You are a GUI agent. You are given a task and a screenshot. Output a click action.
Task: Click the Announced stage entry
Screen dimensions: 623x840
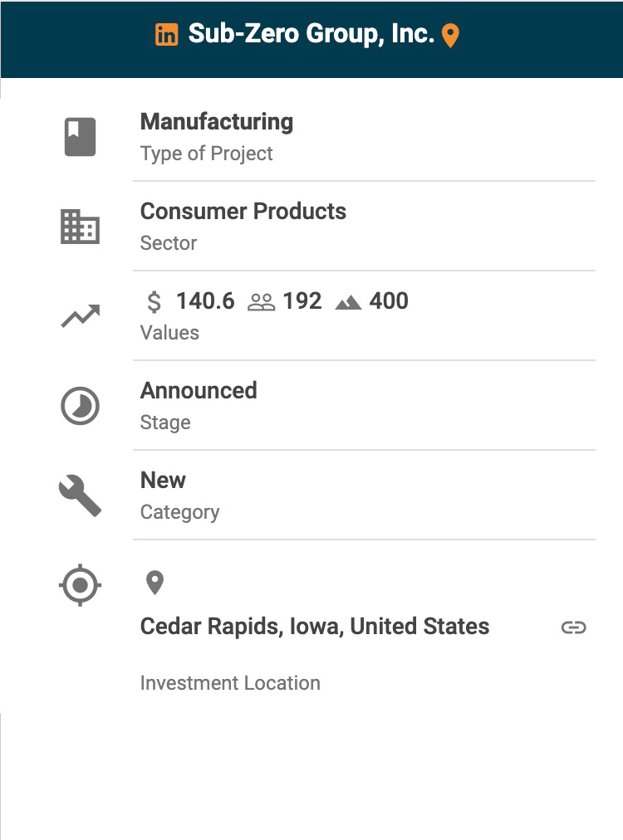click(x=199, y=391)
